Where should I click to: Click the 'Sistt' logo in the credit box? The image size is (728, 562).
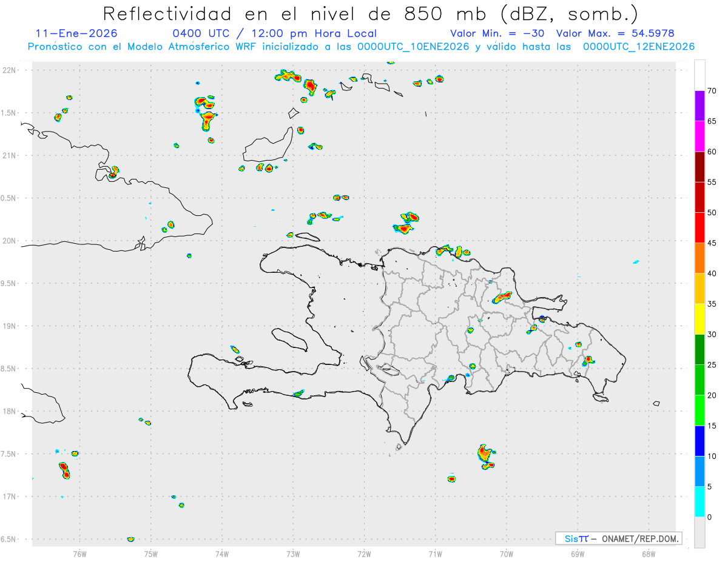[576, 538]
